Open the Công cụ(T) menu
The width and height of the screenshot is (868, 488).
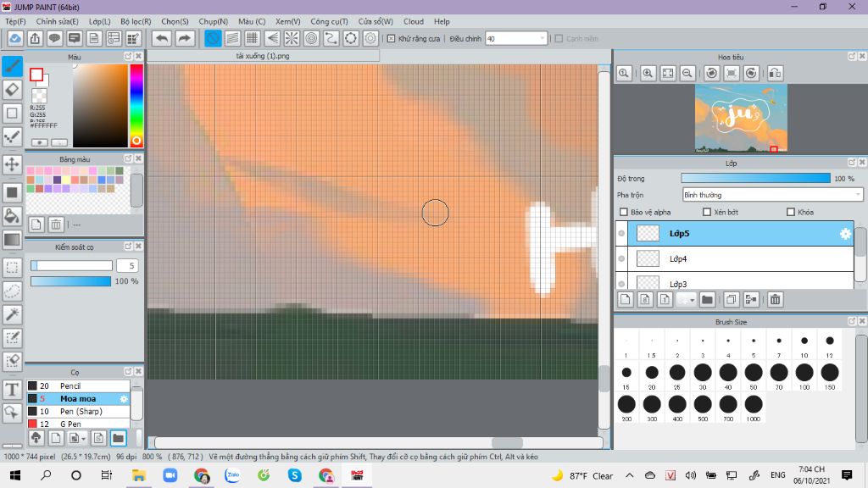[x=329, y=21]
